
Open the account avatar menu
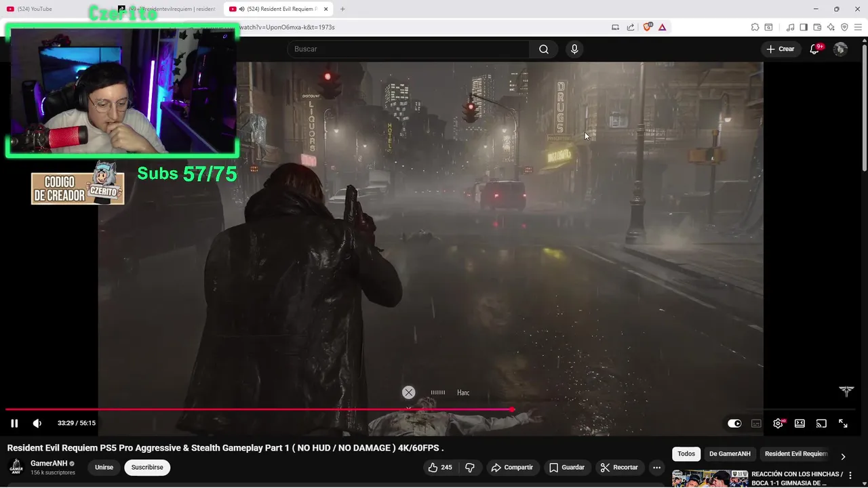840,49
